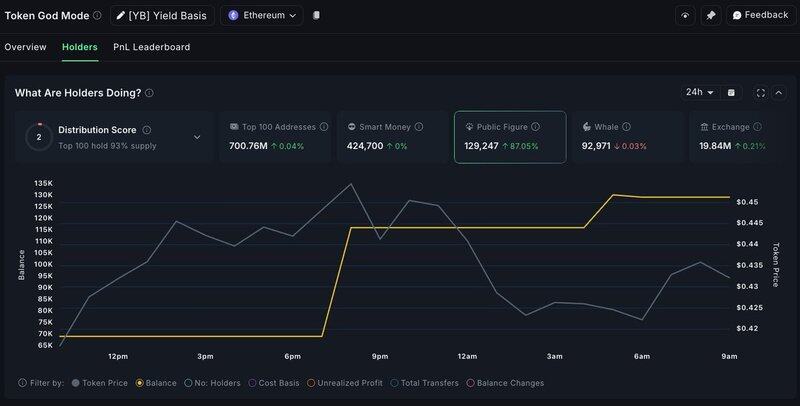The width and height of the screenshot is (800, 406).
Task: Open the 24h time range dropdown
Action: pyautogui.click(x=699, y=93)
